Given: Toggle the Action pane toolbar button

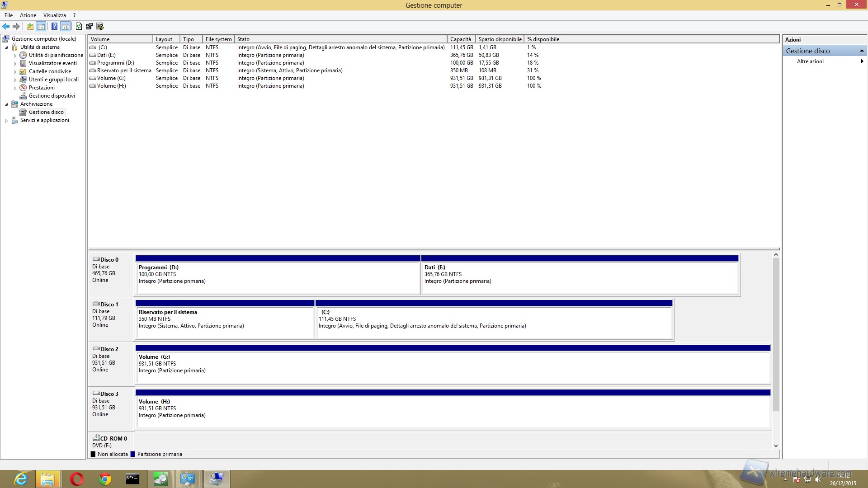Looking at the screenshot, I should pos(66,26).
